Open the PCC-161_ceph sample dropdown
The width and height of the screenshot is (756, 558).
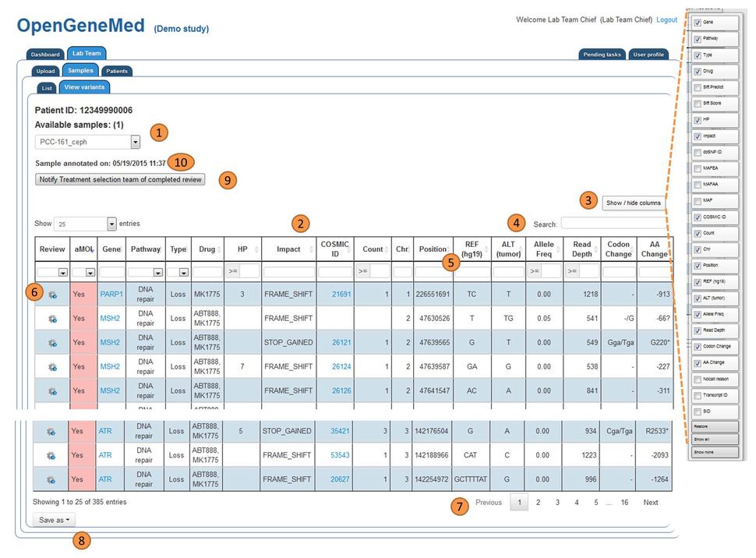135,142
